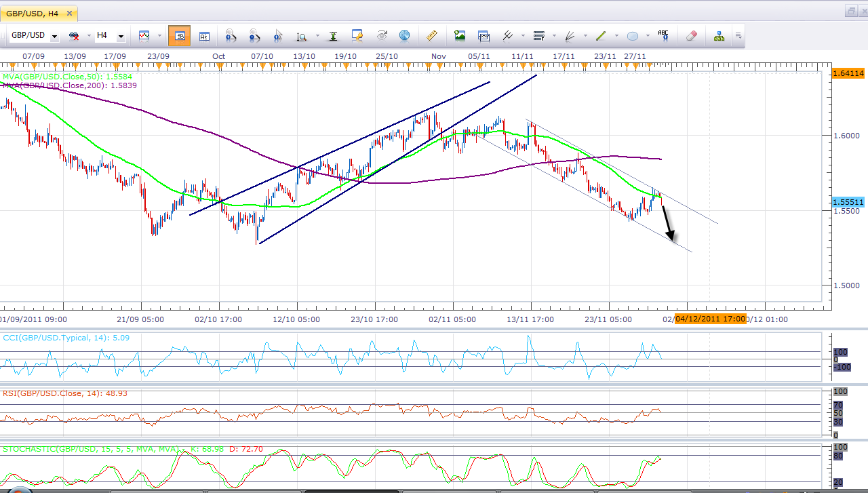This screenshot has width=868, height=493.
Task: Click the MVA Close 200 indicator label
Action: coord(70,85)
